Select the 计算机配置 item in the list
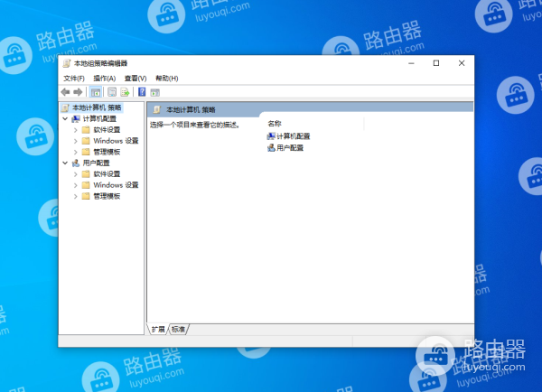542x392 pixels. pos(289,136)
